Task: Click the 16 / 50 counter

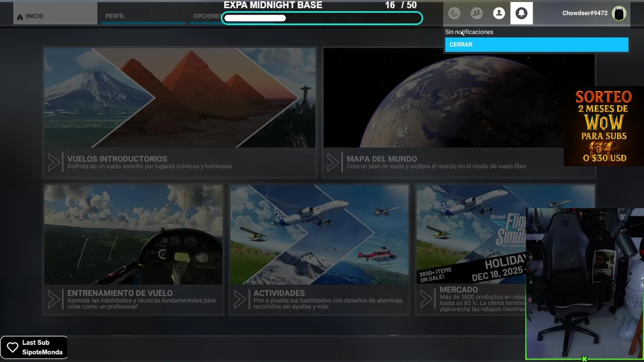Action: 401,5
